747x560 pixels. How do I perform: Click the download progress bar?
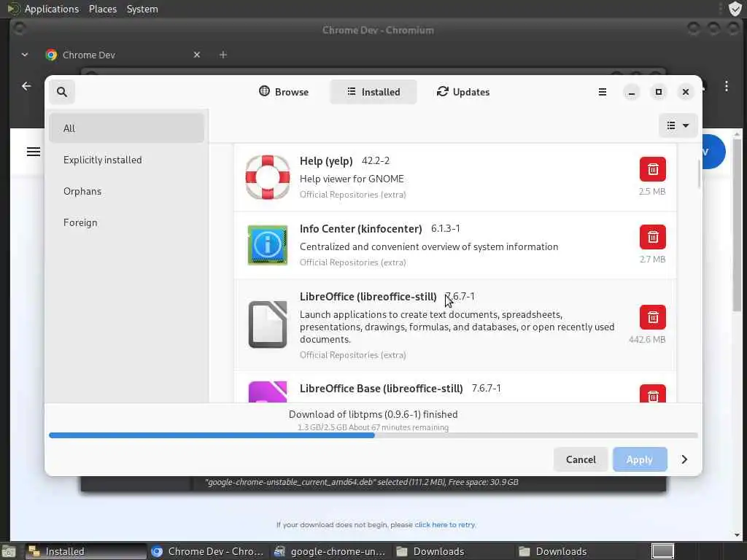coord(373,435)
